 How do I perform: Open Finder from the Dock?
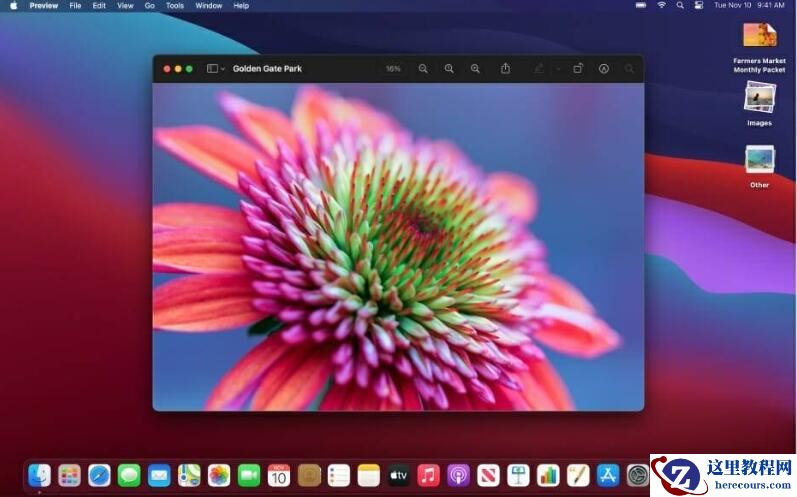point(39,476)
